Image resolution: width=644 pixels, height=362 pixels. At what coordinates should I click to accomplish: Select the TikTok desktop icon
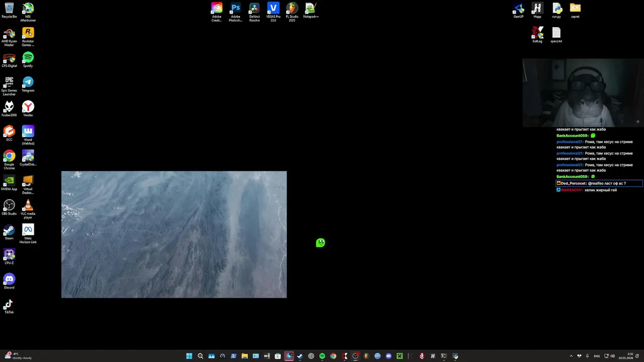point(9,306)
